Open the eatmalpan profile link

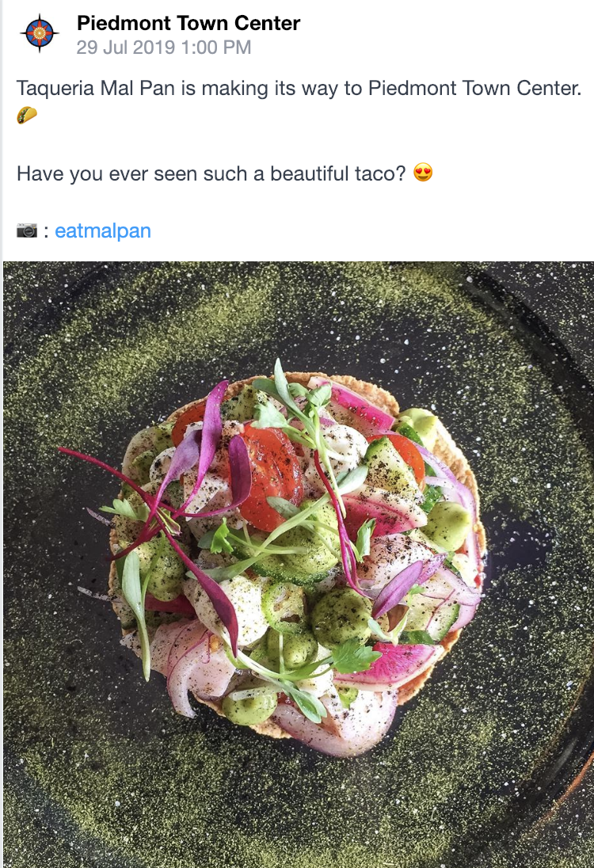103,230
